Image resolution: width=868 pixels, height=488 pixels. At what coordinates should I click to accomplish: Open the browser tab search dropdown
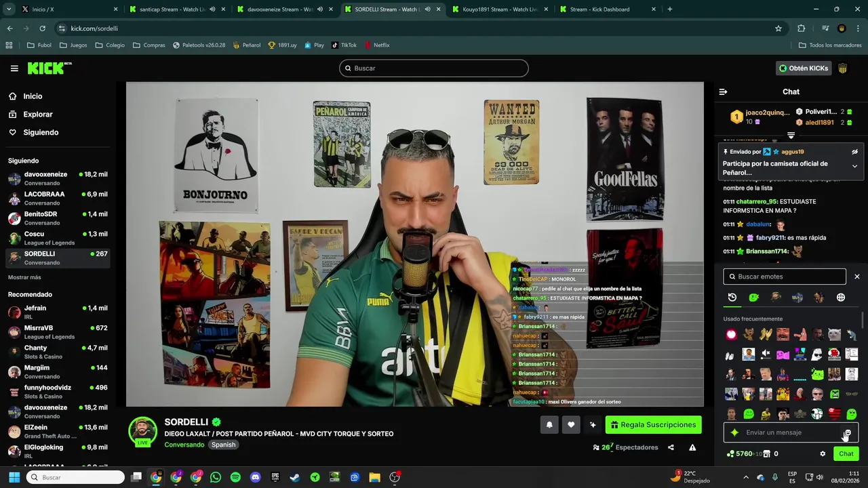pyautogui.click(x=9, y=9)
